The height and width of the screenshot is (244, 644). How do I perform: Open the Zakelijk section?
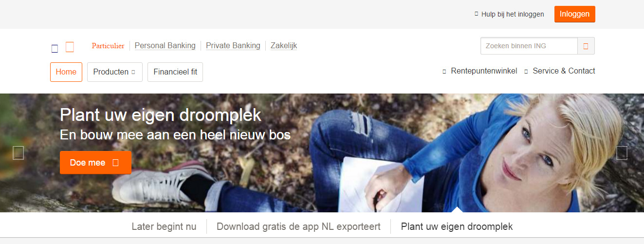pyautogui.click(x=284, y=46)
